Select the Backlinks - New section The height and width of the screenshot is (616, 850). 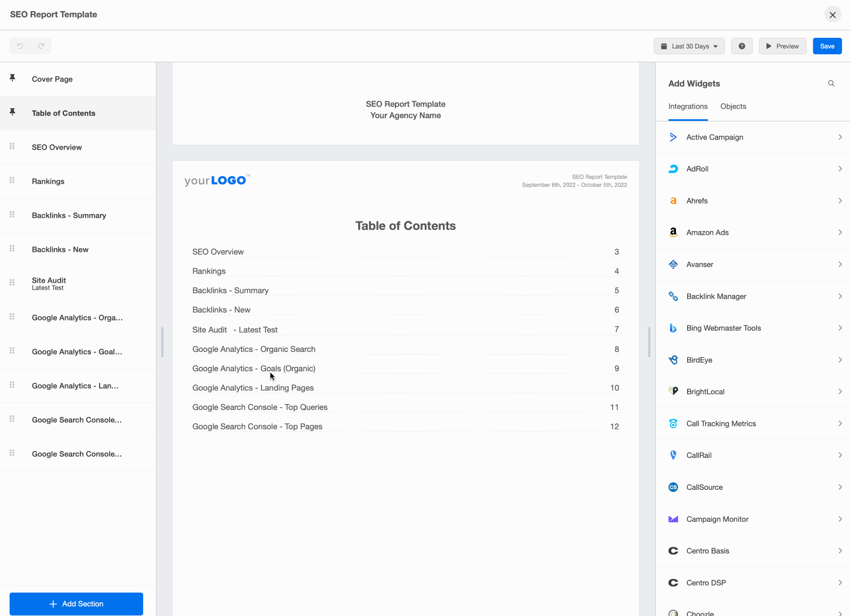(78, 250)
